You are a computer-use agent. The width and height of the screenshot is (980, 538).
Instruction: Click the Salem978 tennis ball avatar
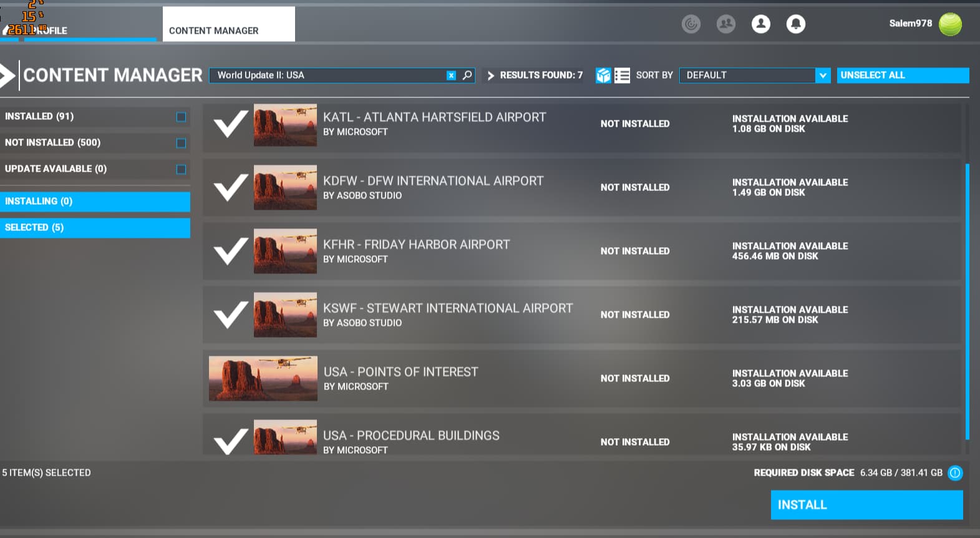(x=950, y=24)
